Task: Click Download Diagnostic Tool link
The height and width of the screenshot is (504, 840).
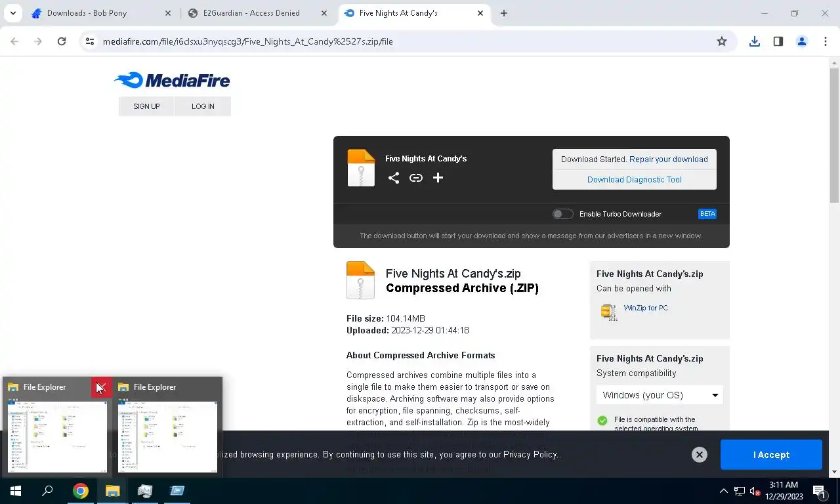Action: pyautogui.click(x=635, y=179)
